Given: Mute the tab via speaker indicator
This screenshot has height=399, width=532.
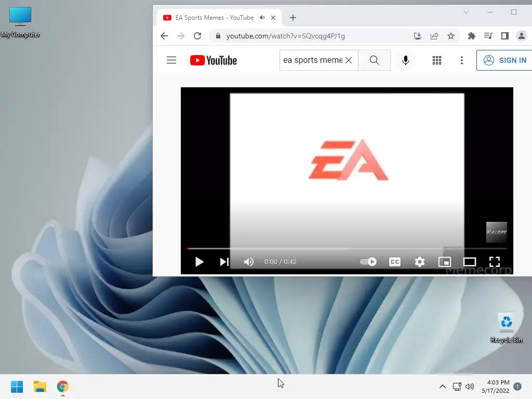Looking at the screenshot, I should 262,18.
